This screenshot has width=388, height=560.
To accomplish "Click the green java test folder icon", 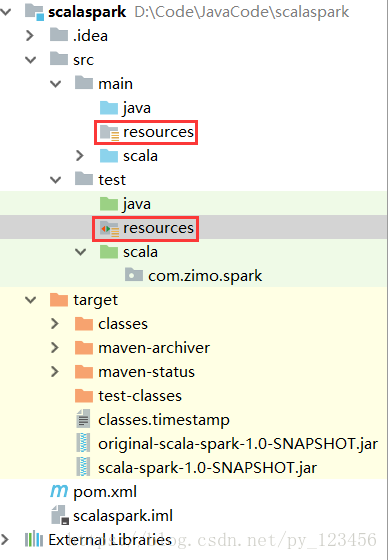I will click(x=109, y=203).
